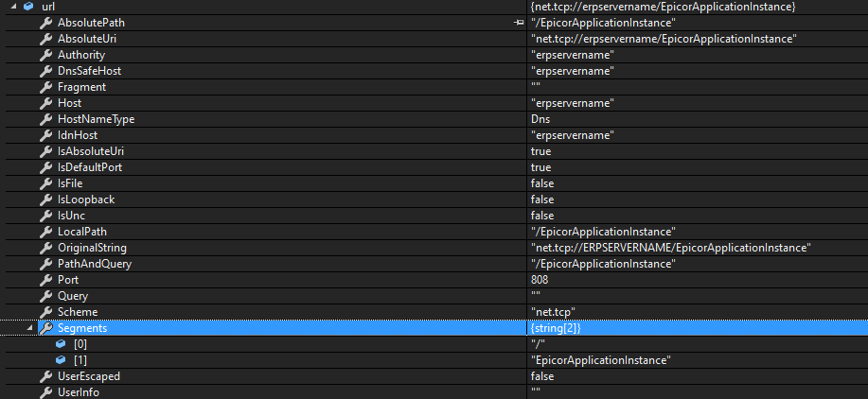This screenshot has width=868, height=399.
Task: Click the IsFile value false
Action: (x=542, y=183)
